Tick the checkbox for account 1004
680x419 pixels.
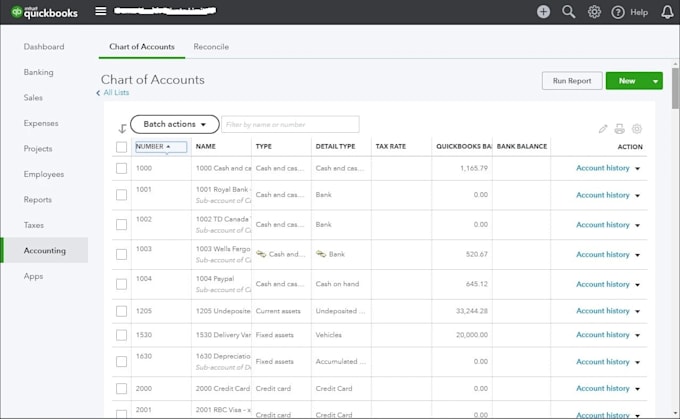[121, 284]
